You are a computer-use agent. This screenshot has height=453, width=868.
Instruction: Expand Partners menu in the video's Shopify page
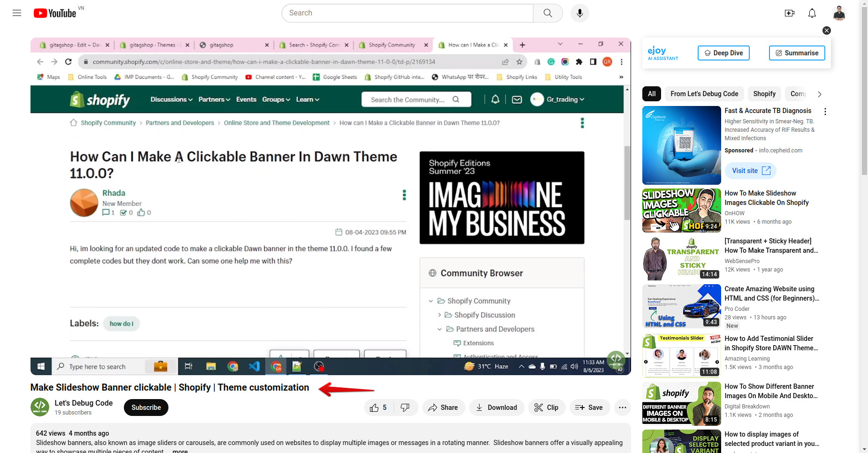[214, 99]
